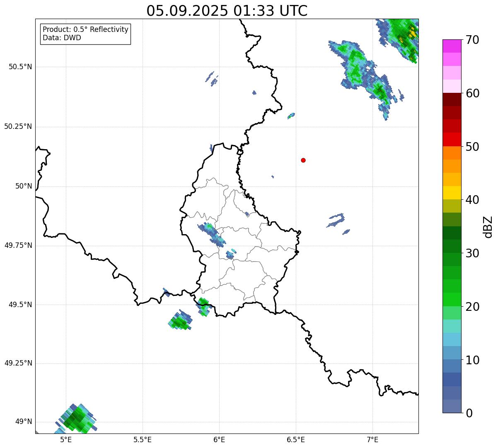The width and height of the screenshot is (498, 448).
Task: Click the orange colorbar segment below 50
Action: (x=452, y=153)
